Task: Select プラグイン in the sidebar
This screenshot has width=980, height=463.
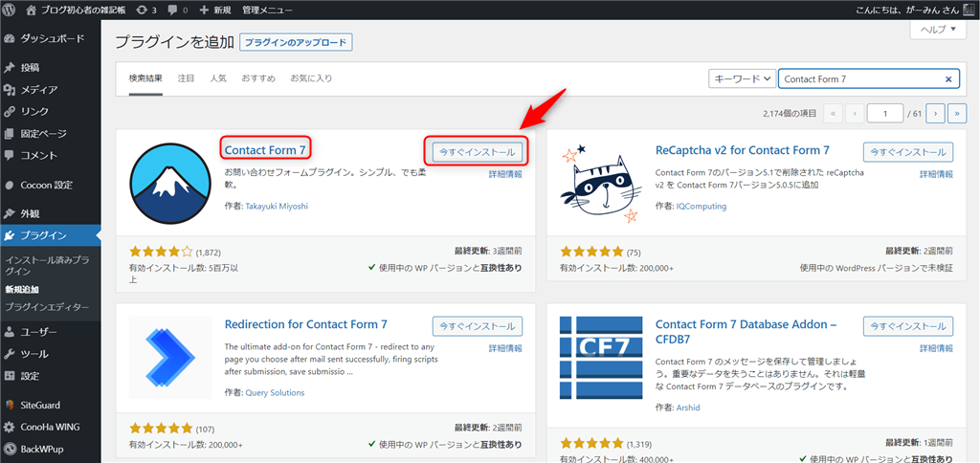Action: click(50, 235)
